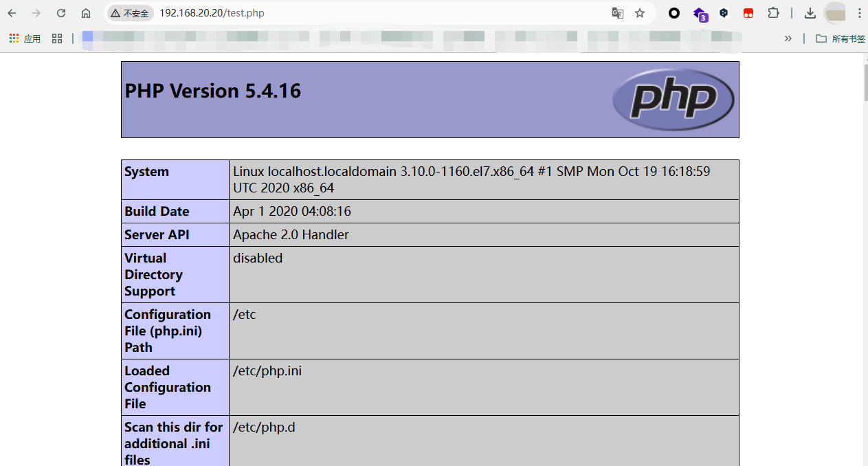Click the page vertical scrollbar thumb
868x466 pixels.
(x=865, y=84)
